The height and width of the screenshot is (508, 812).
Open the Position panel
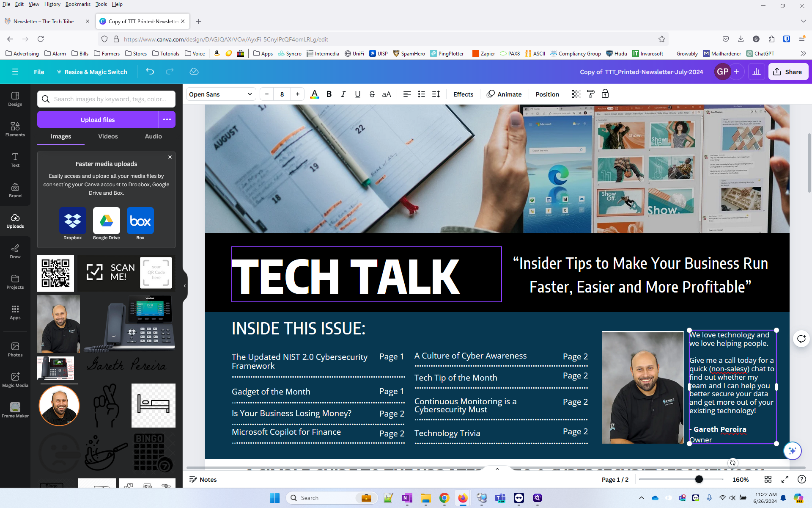547,94
